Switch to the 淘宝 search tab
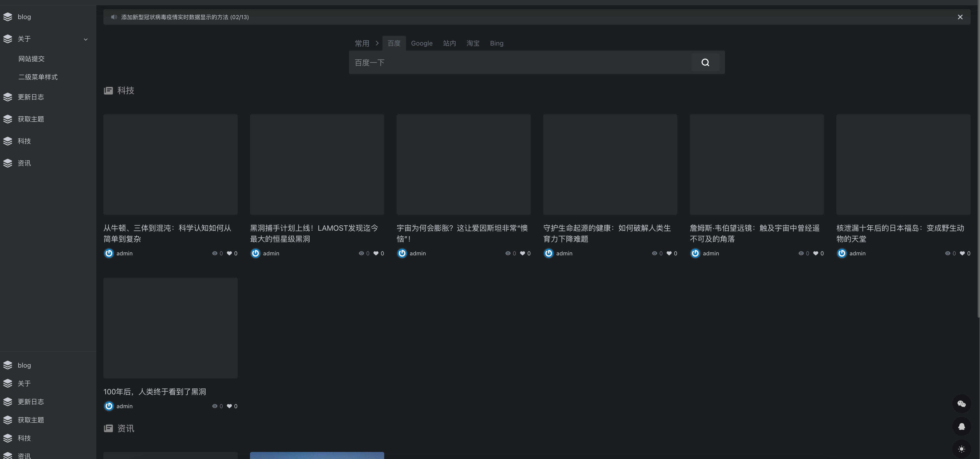This screenshot has width=980, height=459. pos(472,43)
